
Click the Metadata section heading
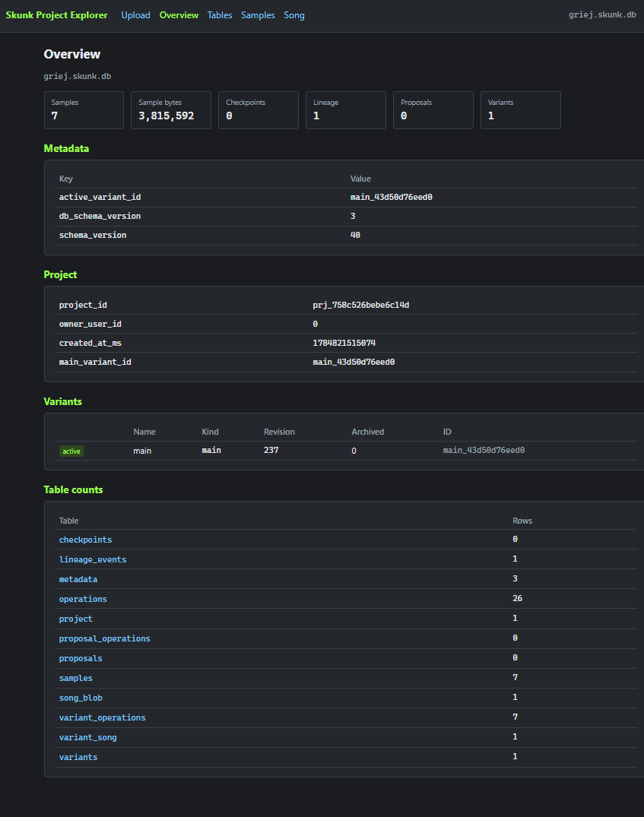(66, 148)
